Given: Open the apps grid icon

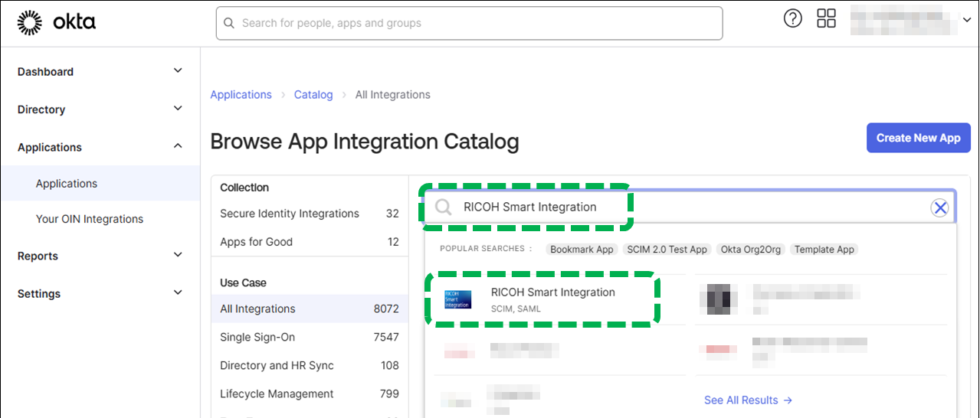Looking at the screenshot, I should (x=826, y=19).
